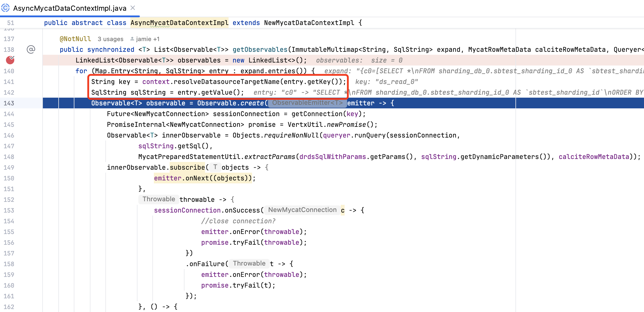Click the @NotNull annotation
Screen dimensions: 644x312
(x=75, y=39)
